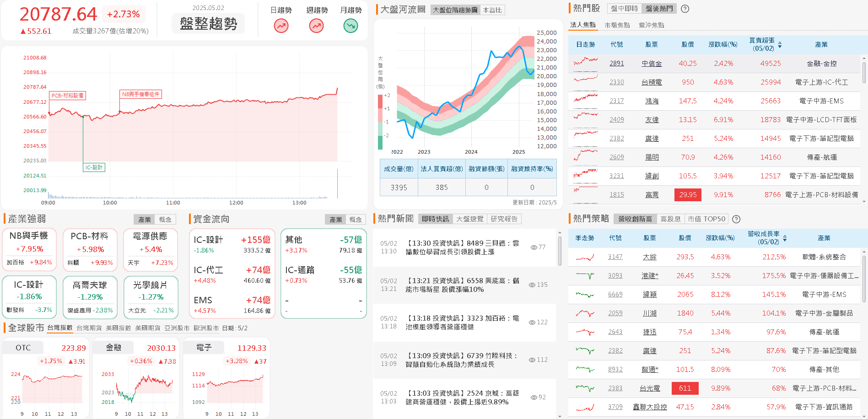This screenshot has height=419, width=868.
Task: Open stock link 友達
Action: point(652,120)
